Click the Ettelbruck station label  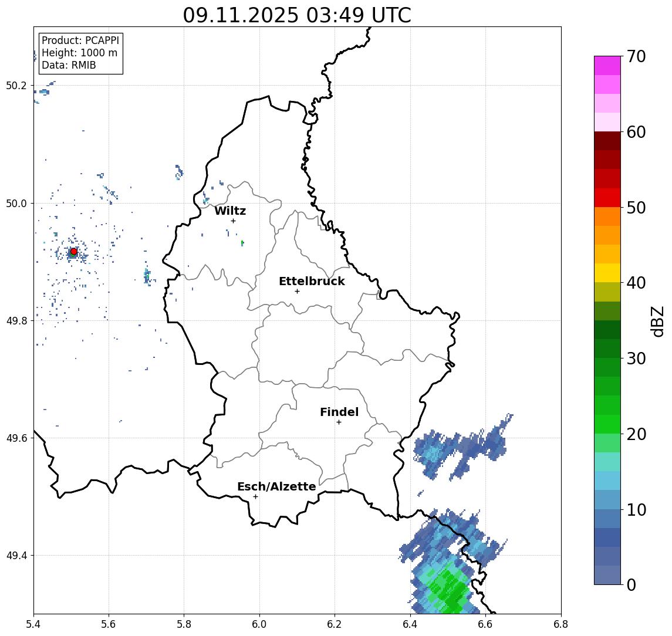312,281
